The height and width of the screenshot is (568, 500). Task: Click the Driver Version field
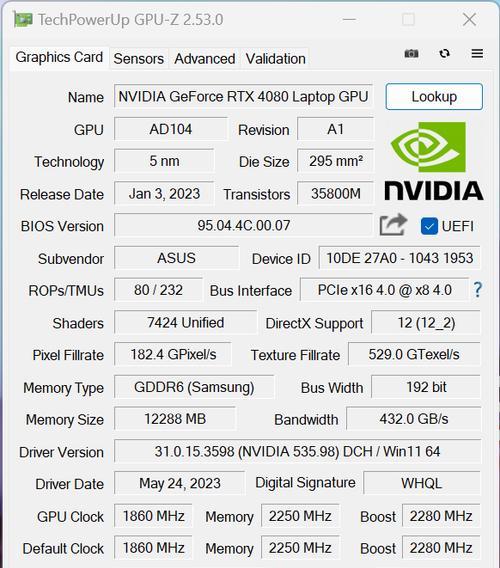(x=297, y=451)
